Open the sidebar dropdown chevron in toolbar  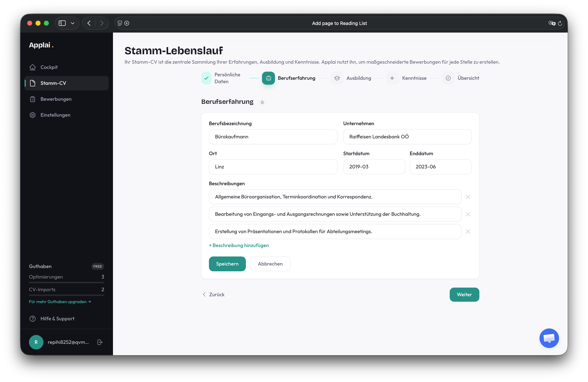click(x=73, y=23)
